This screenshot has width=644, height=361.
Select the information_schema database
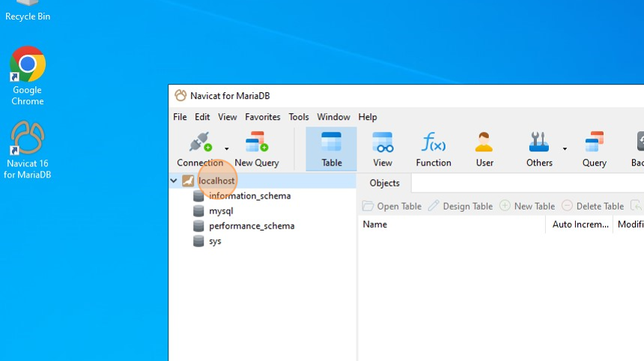click(x=249, y=196)
